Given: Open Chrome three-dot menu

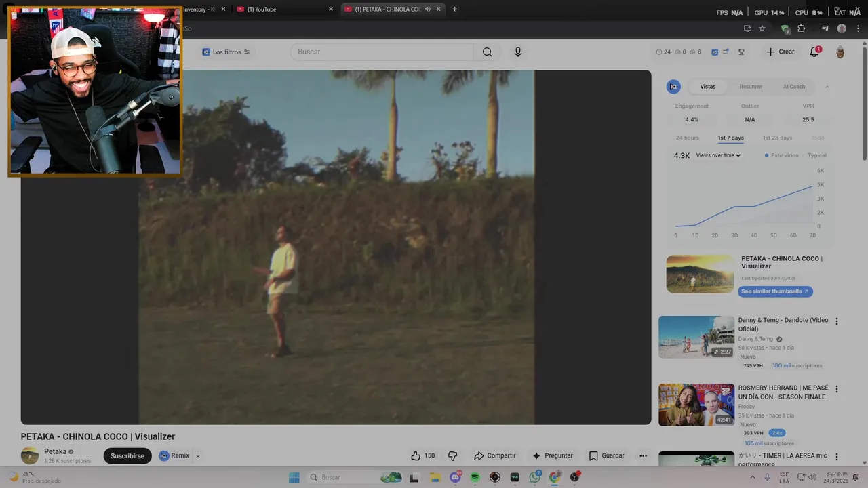Looking at the screenshot, I should click(858, 28).
